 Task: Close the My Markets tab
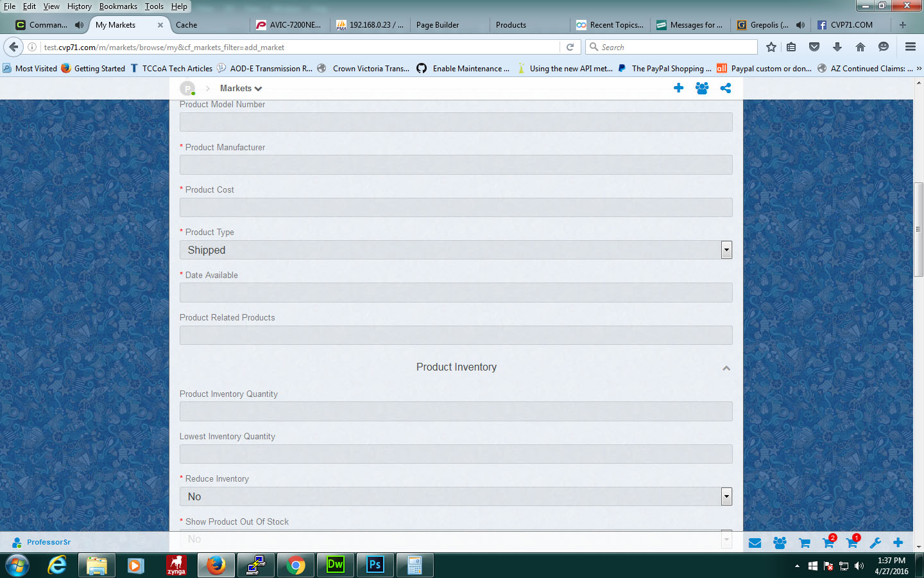[160, 25]
